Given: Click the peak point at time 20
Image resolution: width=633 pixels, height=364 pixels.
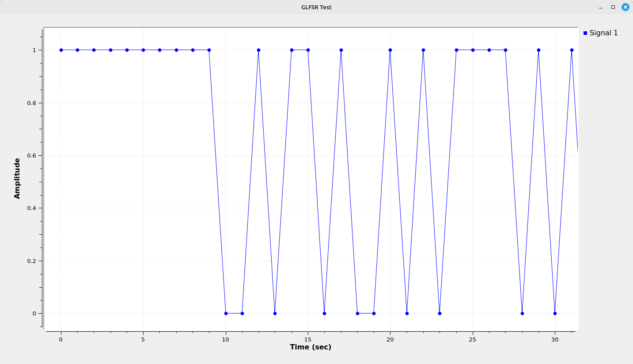Looking at the screenshot, I should (390, 50).
